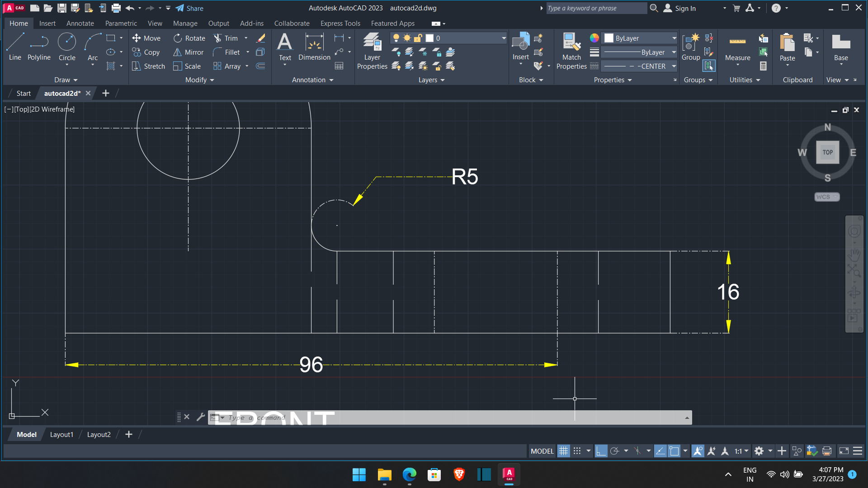
Task: Click the Move tool
Action: tap(146, 38)
